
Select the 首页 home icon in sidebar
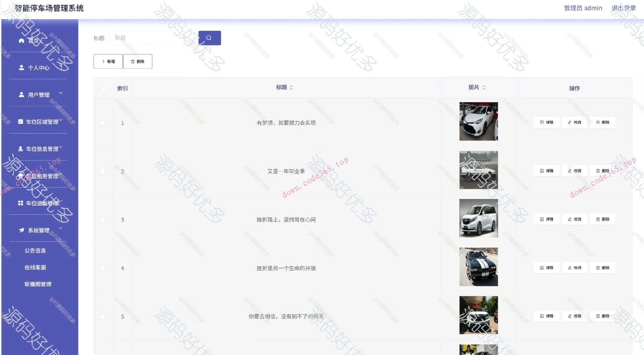tap(21, 41)
